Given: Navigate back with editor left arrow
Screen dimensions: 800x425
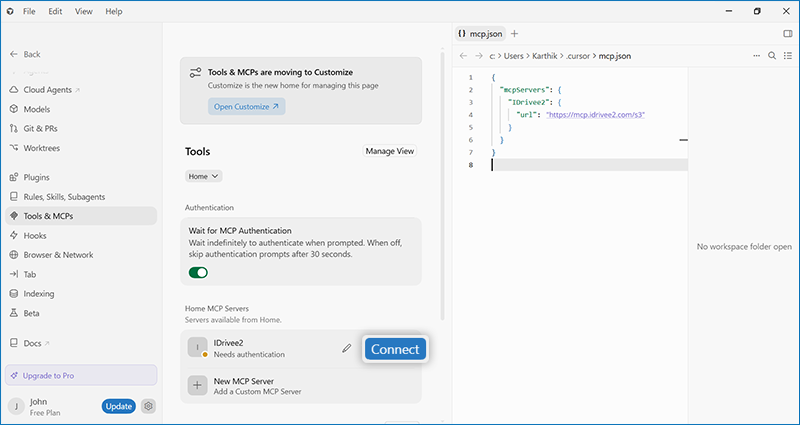Looking at the screenshot, I should (463, 56).
